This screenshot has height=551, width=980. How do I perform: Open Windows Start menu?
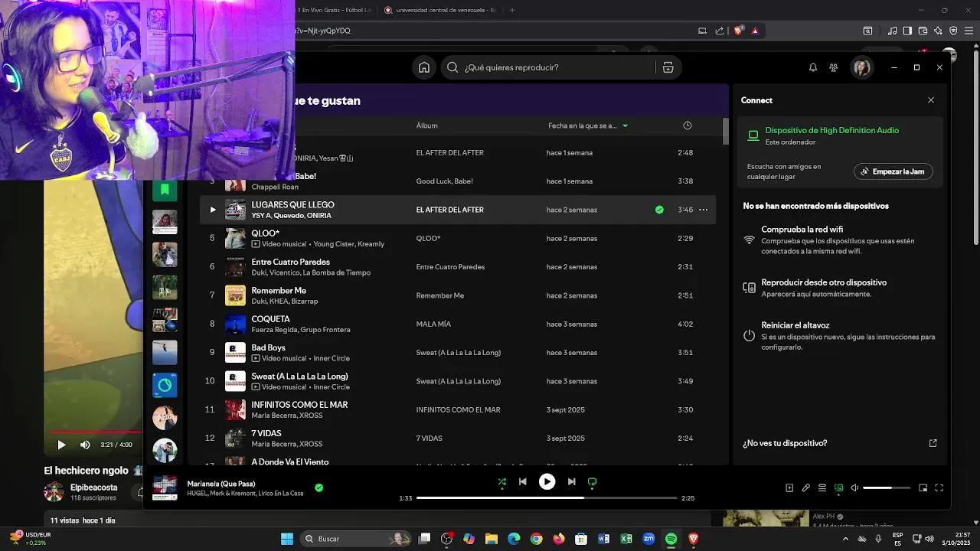pos(287,539)
